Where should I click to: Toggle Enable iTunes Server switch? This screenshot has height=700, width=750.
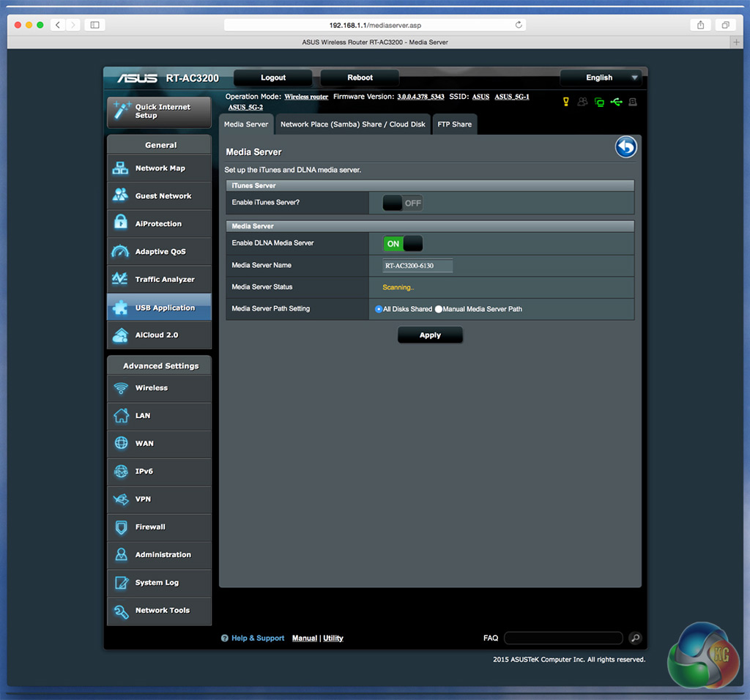pos(402,204)
